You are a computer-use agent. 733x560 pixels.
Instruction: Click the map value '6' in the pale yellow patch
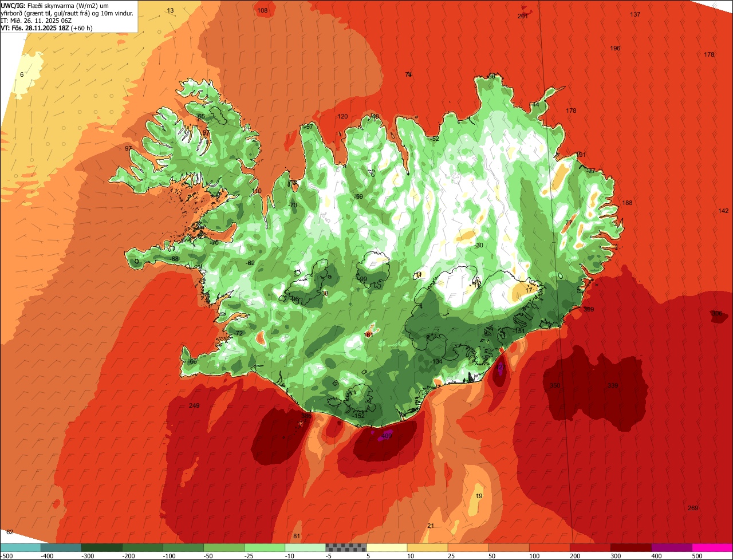(22, 75)
